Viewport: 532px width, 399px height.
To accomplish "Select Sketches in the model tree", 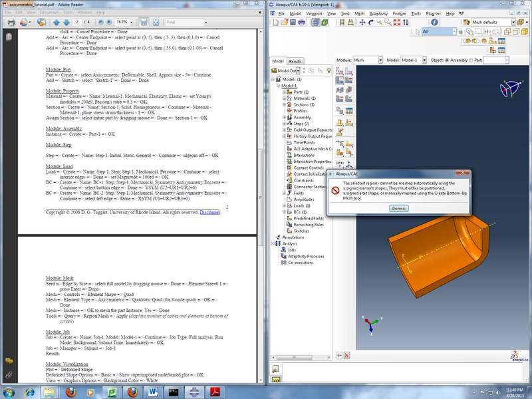I will (x=301, y=231).
